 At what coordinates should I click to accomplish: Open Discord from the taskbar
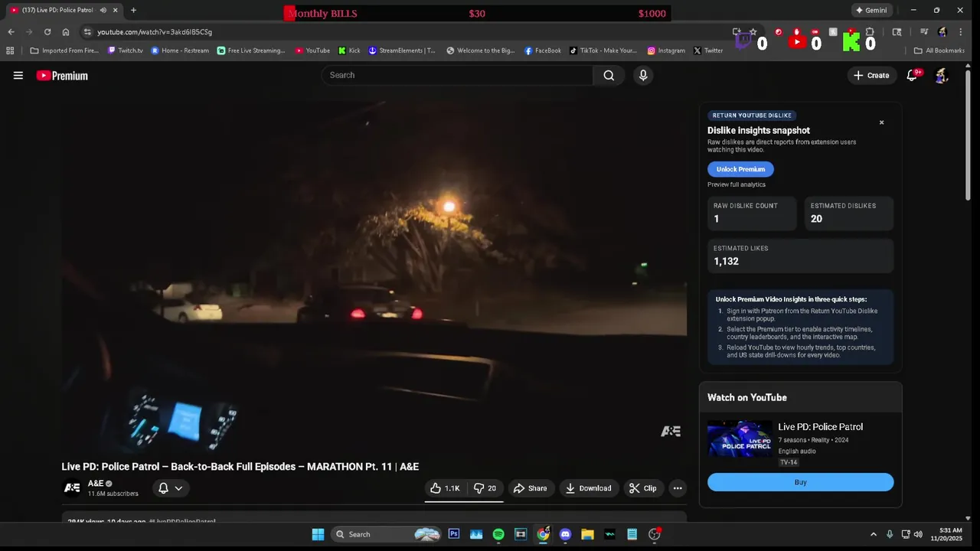565,534
